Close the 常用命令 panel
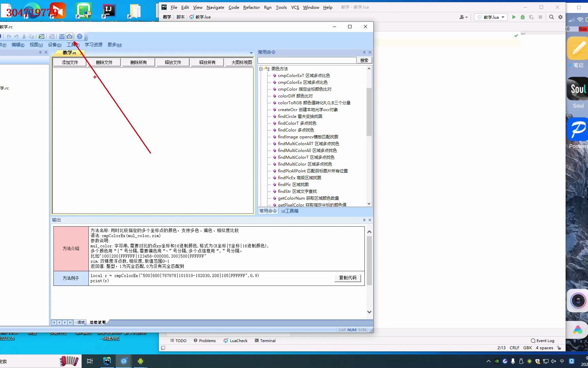588x368 pixels. pyautogui.click(x=370, y=52)
